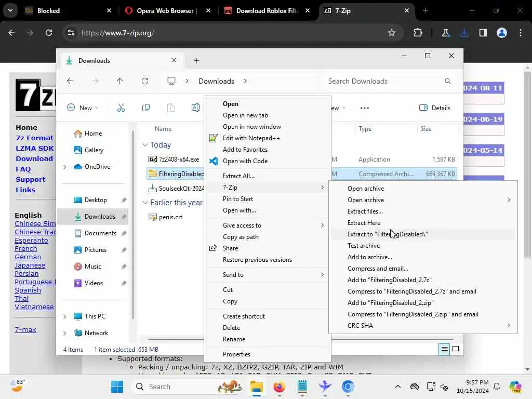Click the Copy icon in Explorer toolbar
The height and width of the screenshot is (399, 532).
pos(146,108)
